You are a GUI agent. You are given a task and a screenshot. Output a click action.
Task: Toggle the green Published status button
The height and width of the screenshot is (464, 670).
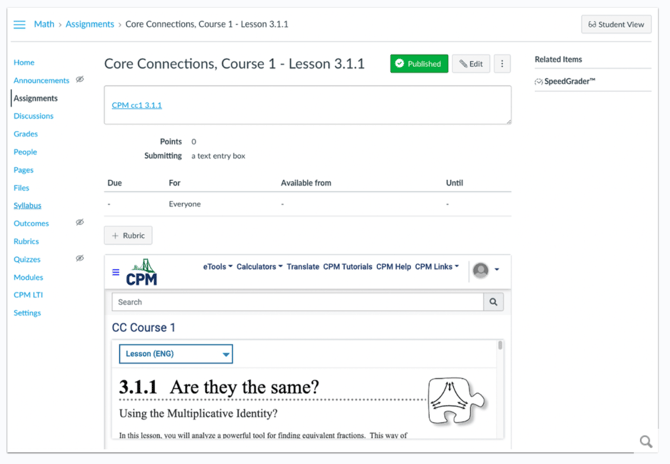pos(419,64)
